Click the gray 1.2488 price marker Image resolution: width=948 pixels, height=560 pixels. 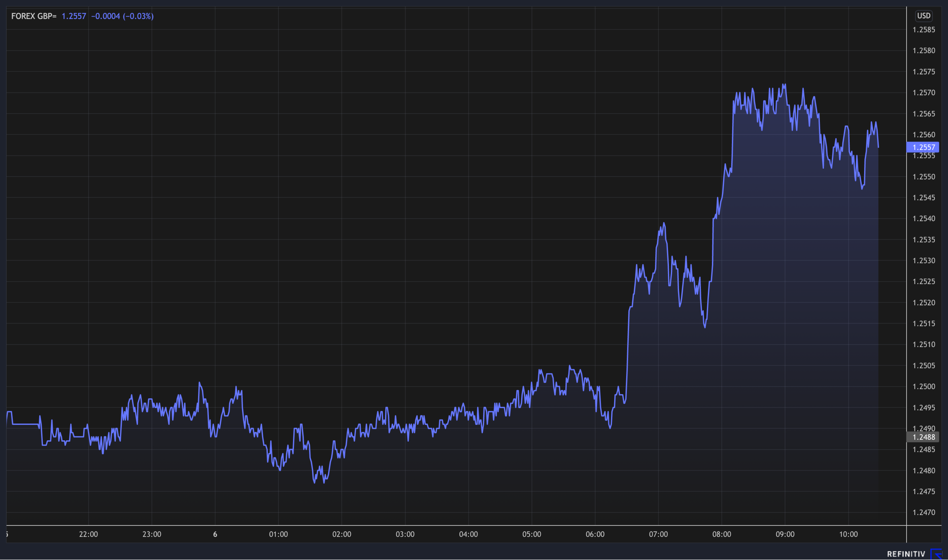(922, 437)
